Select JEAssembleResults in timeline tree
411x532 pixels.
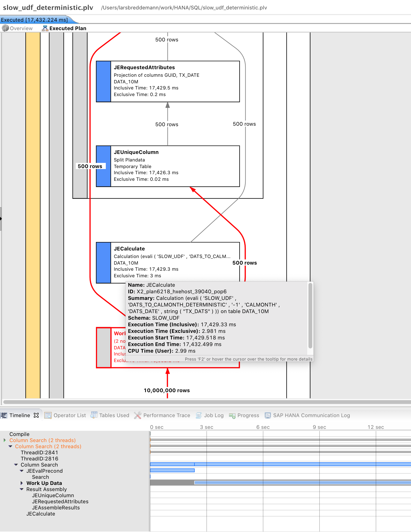(x=56, y=507)
